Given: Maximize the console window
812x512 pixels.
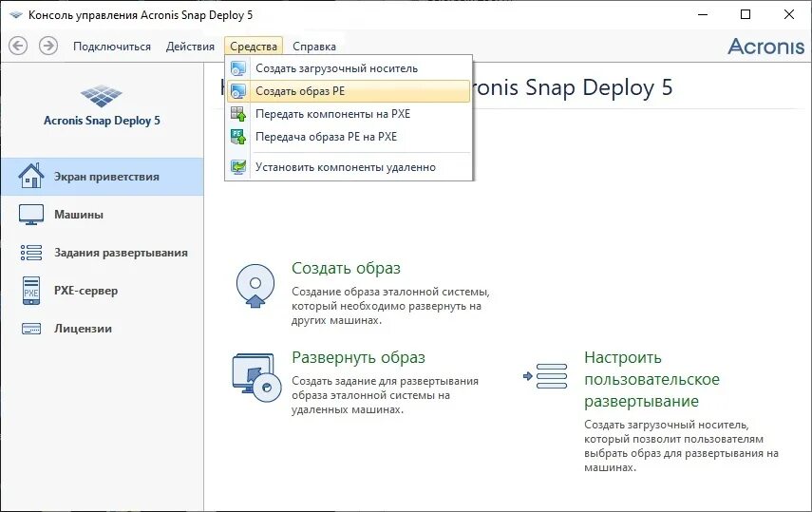Looking at the screenshot, I should [x=746, y=14].
